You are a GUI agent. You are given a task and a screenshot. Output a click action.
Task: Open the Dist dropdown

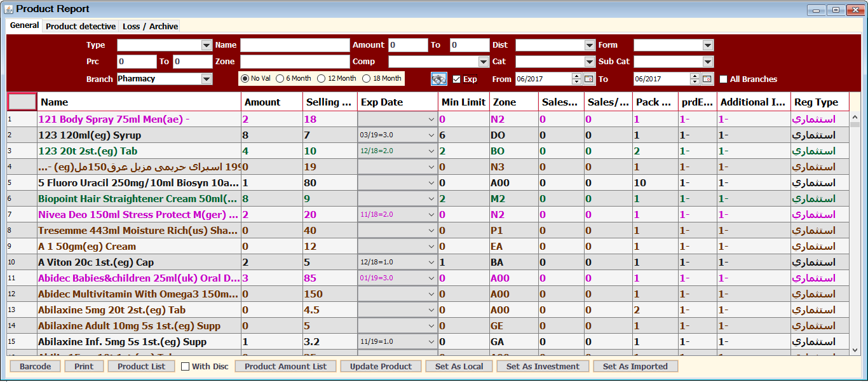pos(589,45)
